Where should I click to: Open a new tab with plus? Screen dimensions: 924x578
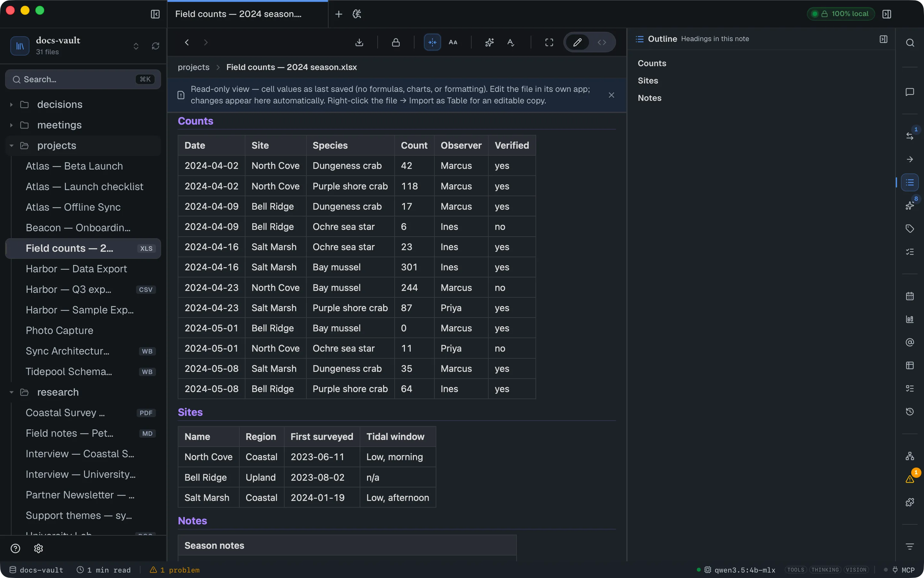338,14
